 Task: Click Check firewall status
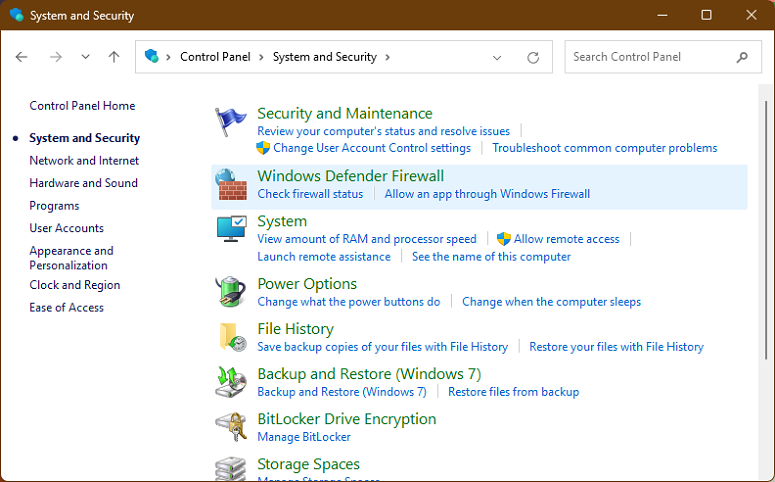click(310, 194)
